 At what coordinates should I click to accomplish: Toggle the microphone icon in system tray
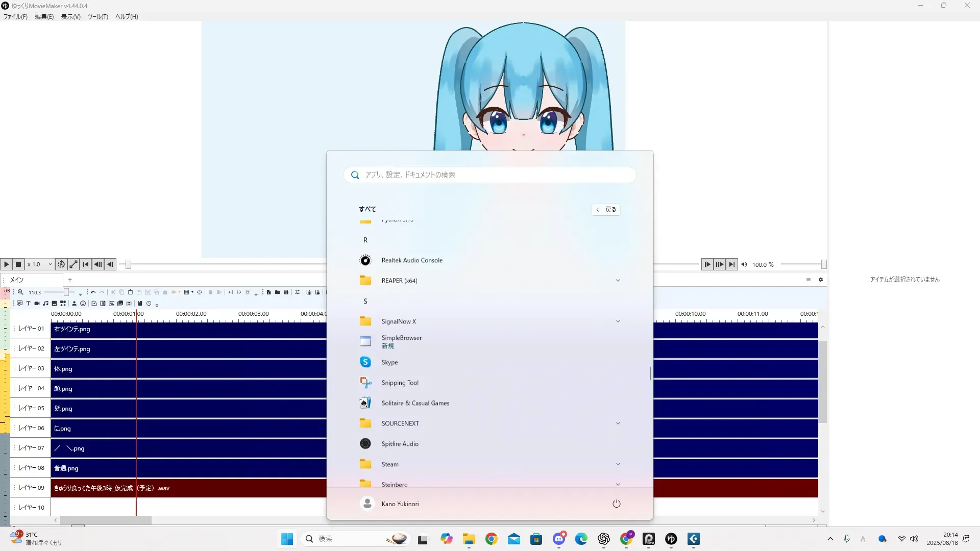pyautogui.click(x=847, y=539)
